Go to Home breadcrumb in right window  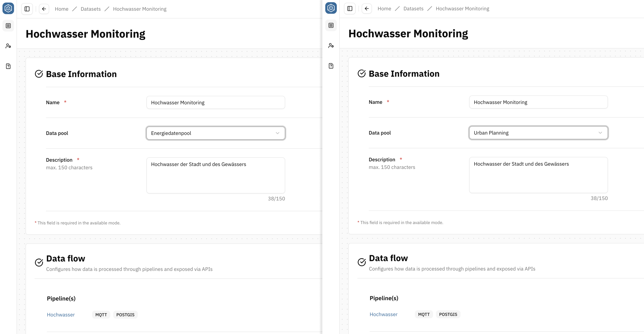[384, 9]
